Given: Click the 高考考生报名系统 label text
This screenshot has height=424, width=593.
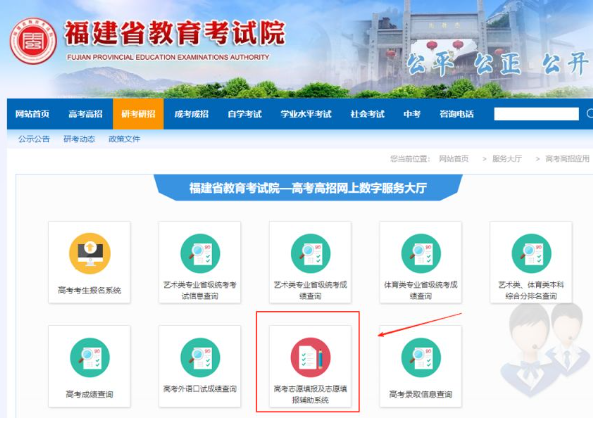Looking at the screenshot, I should point(90,290).
